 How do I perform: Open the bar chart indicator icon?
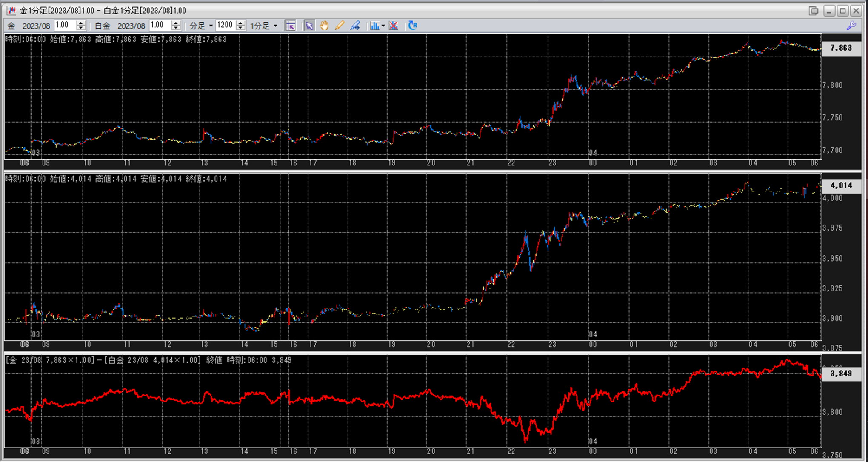tap(374, 26)
